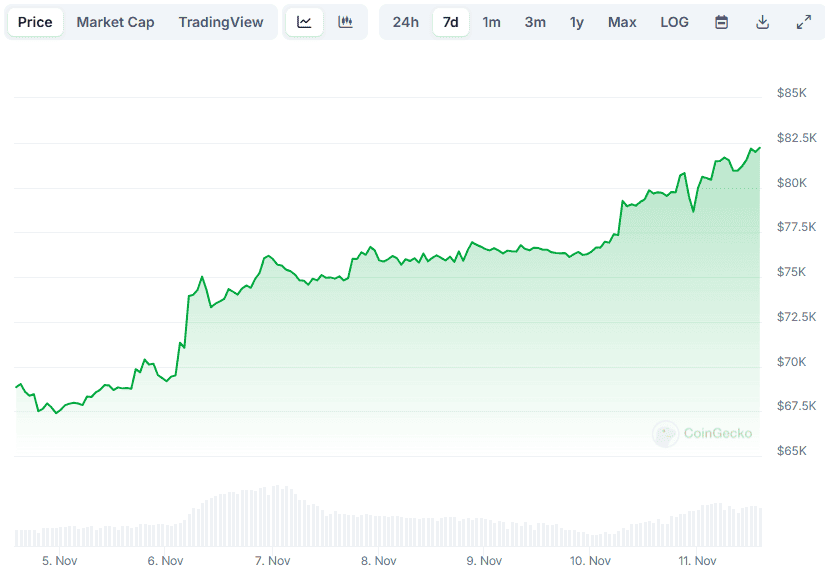Switch to the Market Cap tab
Screen dimensions: 825x587
115,22
